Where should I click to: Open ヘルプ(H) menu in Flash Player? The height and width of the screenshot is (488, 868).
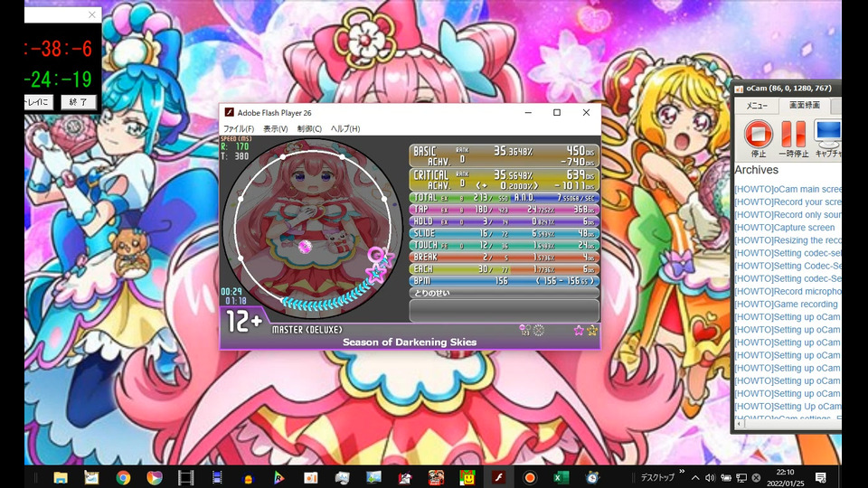point(345,128)
